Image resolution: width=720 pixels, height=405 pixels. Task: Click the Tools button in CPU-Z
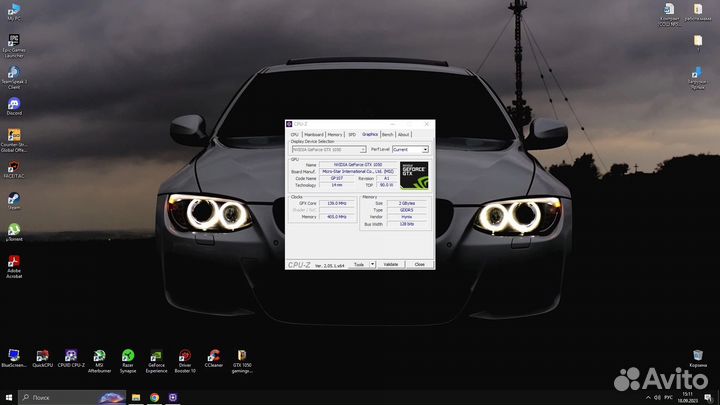coord(359,264)
